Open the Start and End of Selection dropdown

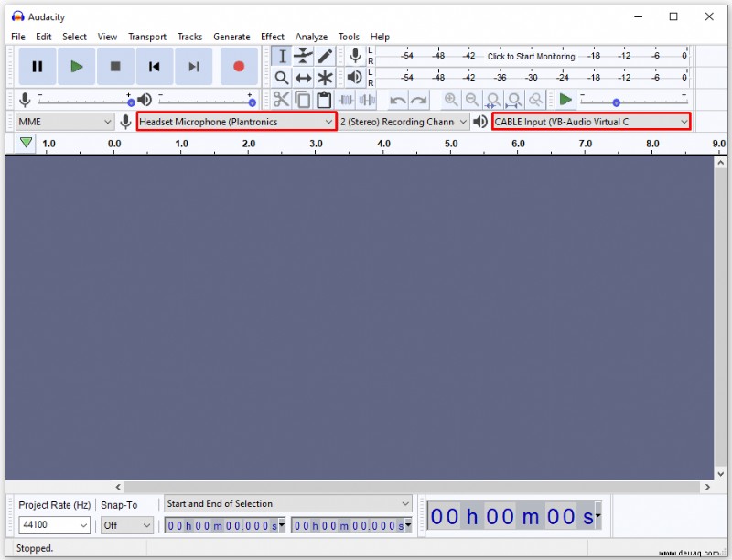[288, 503]
